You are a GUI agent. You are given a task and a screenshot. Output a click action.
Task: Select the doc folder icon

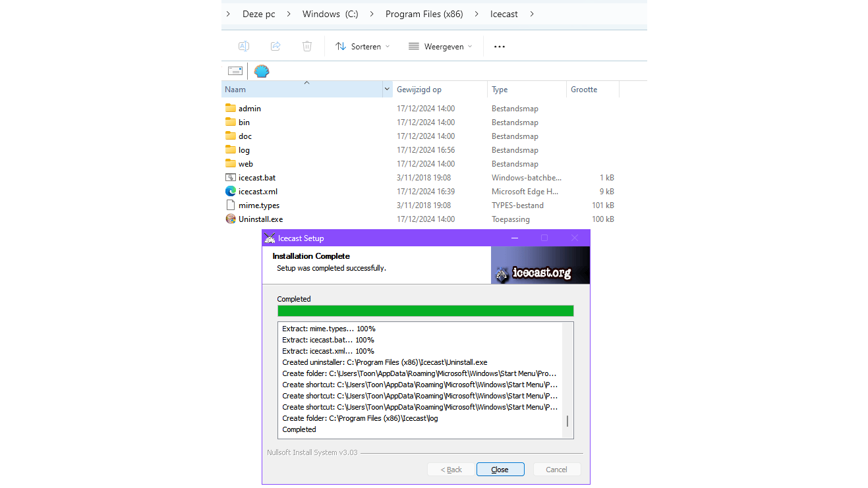(x=230, y=136)
